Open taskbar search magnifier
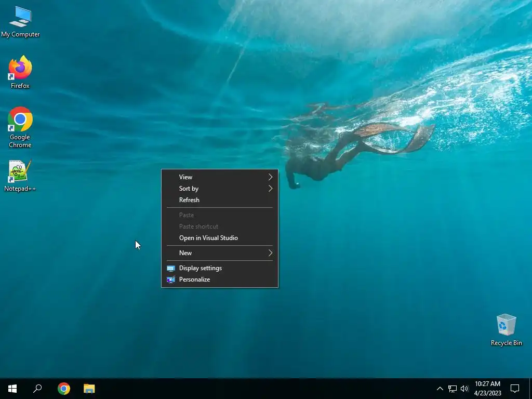Viewport: 532px width, 399px height. pos(37,389)
